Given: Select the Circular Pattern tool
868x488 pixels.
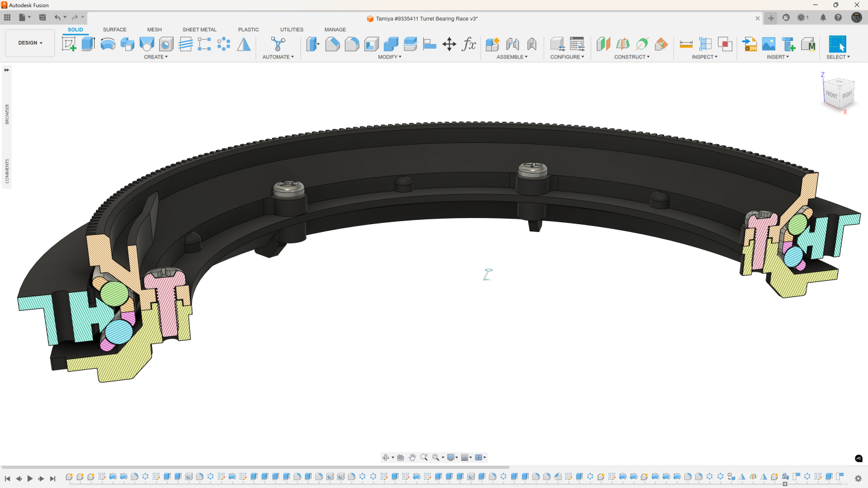Looking at the screenshot, I should tap(224, 44).
